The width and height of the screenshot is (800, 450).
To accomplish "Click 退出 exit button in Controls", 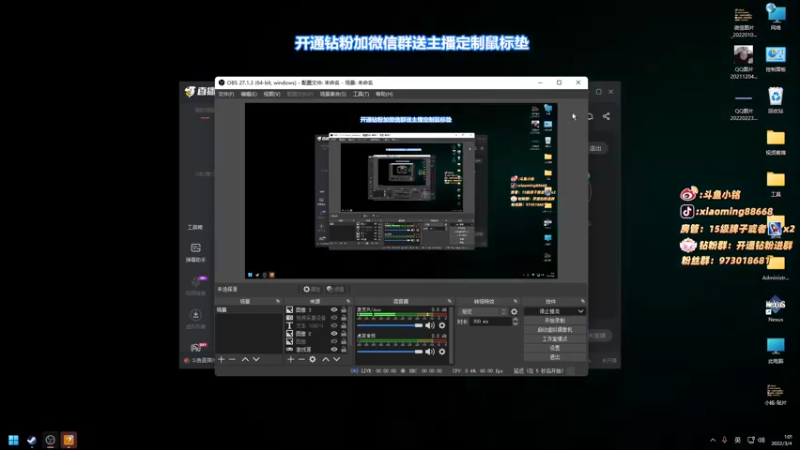I will pos(555,357).
